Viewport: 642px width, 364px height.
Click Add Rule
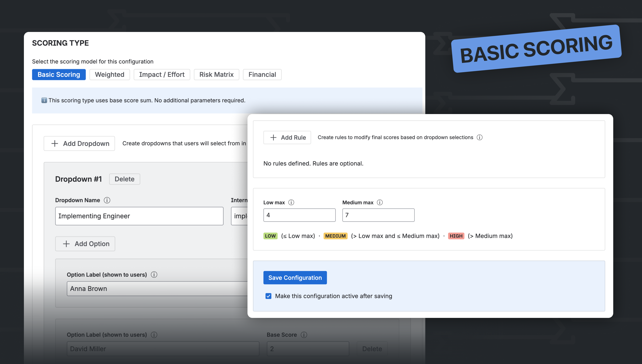[287, 137]
